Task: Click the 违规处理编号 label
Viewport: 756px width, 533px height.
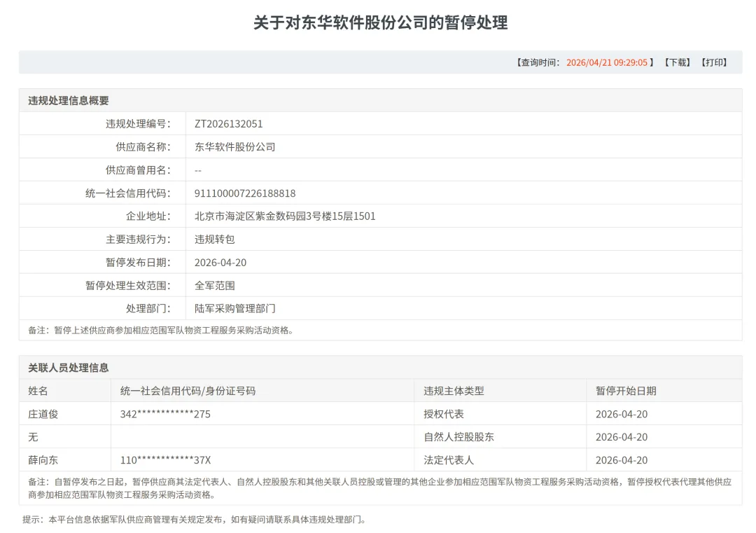Action: (x=138, y=124)
